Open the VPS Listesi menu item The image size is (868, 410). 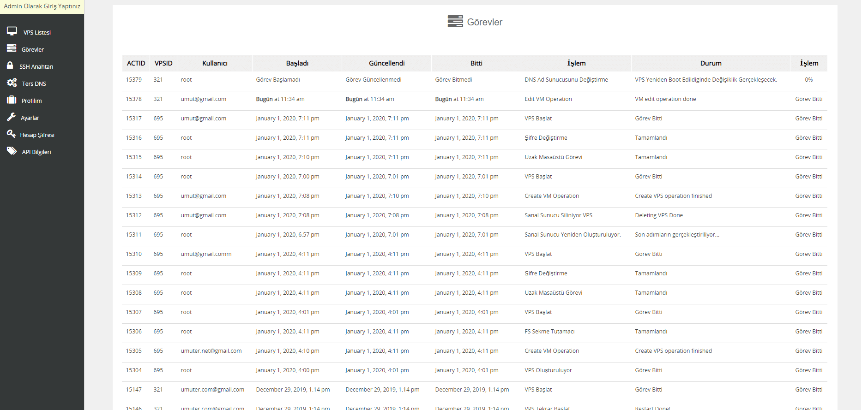(x=37, y=33)
